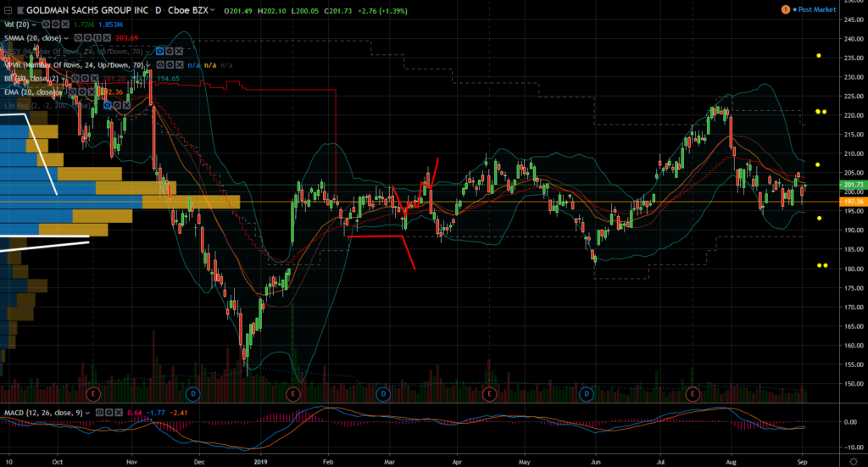Hide the MACD indicator via eye icon
Screen dimensions: 868x467
[99, 413]
